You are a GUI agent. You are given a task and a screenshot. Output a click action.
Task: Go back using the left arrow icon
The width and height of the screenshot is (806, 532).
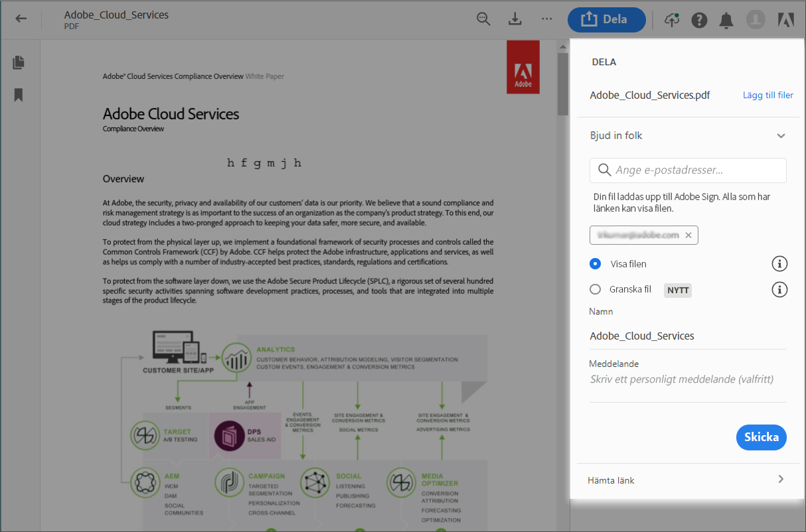(21, 19)
